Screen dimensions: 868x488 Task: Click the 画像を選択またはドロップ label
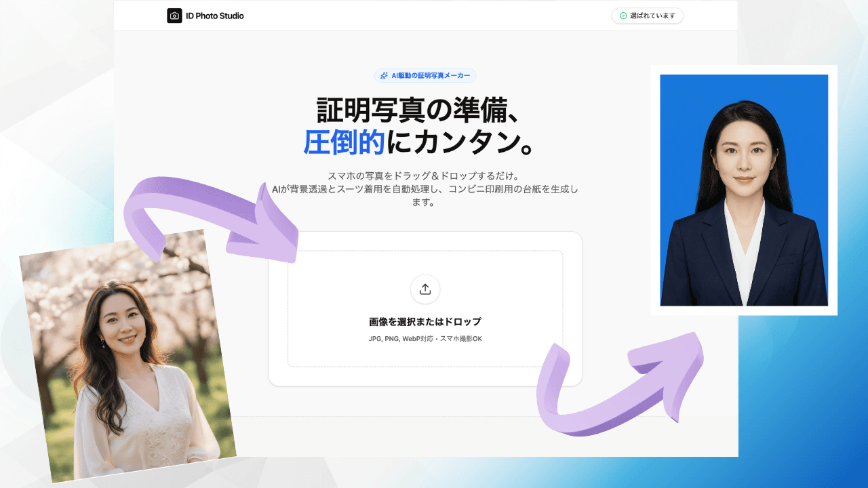tap(425, 321)
